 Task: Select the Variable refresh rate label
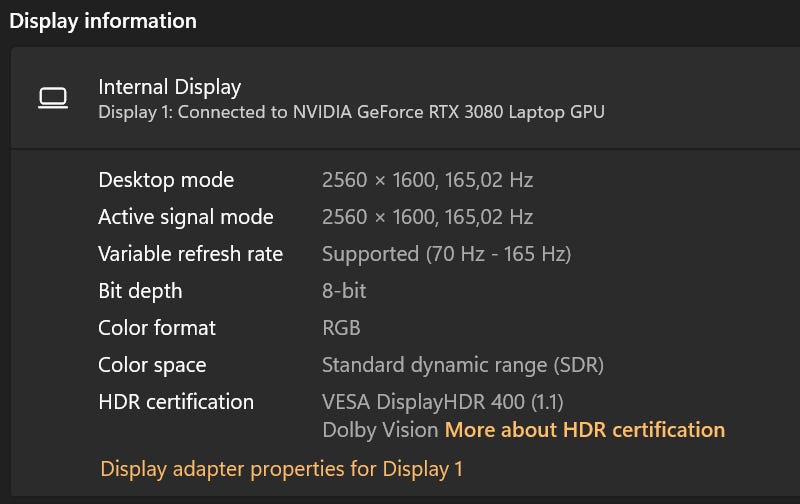190,254
